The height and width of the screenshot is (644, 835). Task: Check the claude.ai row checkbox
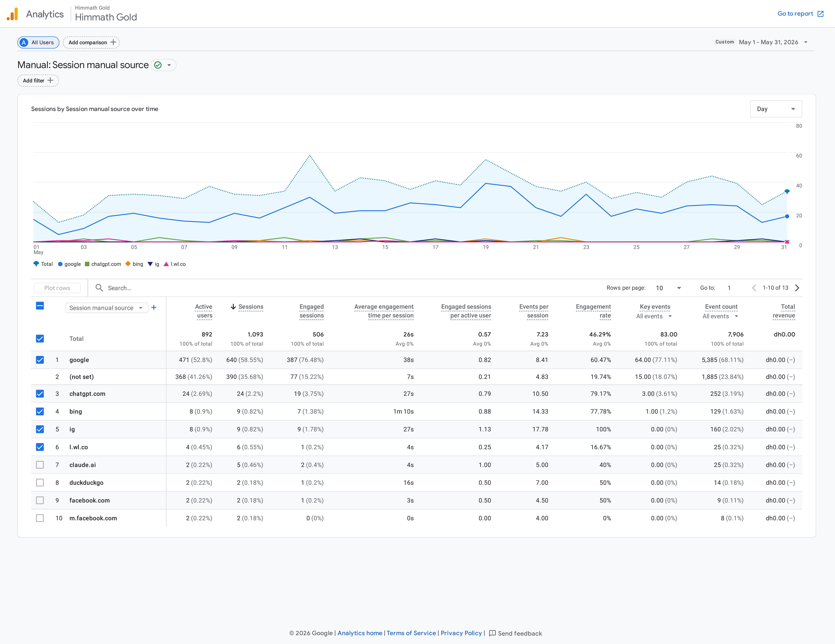tap(40, 465)
